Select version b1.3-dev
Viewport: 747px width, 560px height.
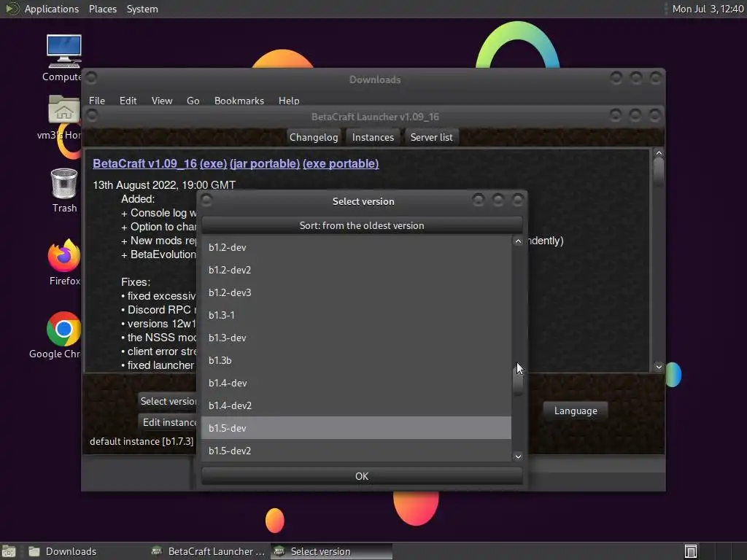click(x=356, y=338)
